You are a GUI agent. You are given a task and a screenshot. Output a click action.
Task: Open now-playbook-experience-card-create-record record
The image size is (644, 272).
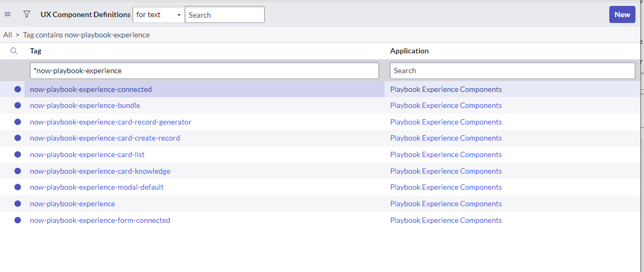(105, 138)
